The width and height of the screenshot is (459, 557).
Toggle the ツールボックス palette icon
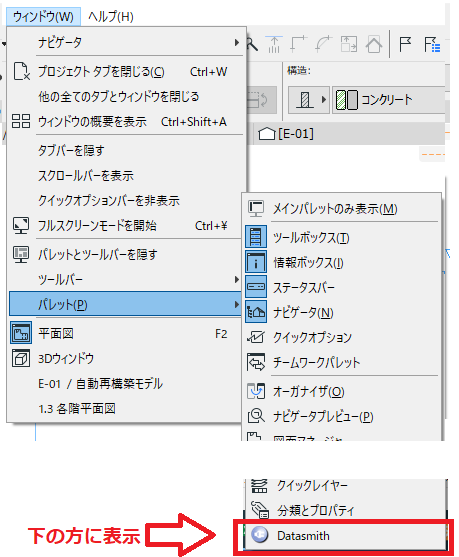256,237
